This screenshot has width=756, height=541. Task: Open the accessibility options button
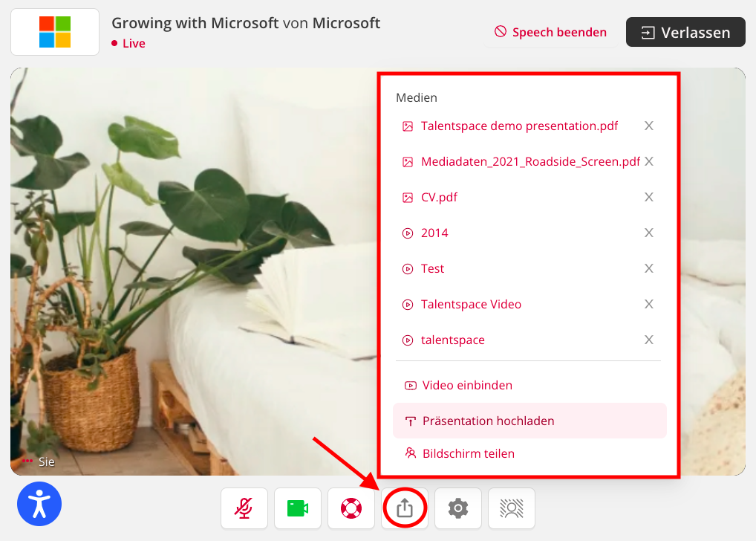(x=39, y=504)
